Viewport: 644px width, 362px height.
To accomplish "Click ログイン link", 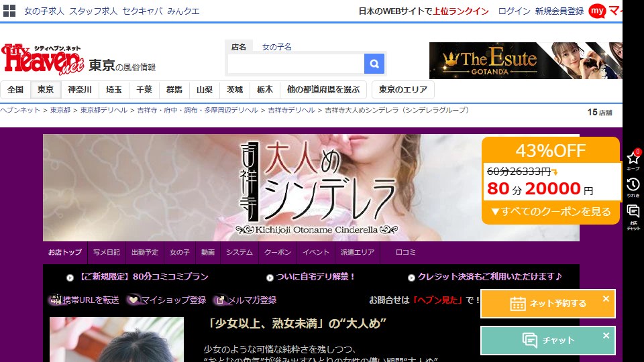I will point(515,11).
